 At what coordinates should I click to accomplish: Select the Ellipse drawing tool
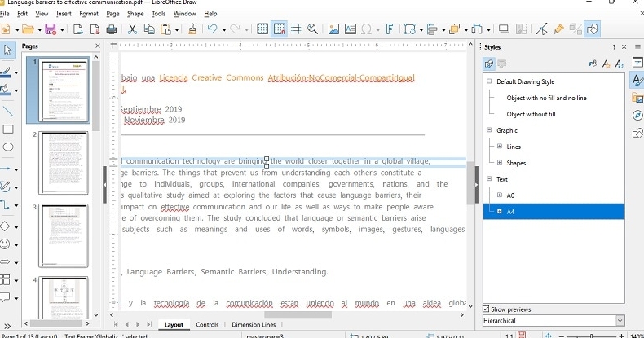8,147
